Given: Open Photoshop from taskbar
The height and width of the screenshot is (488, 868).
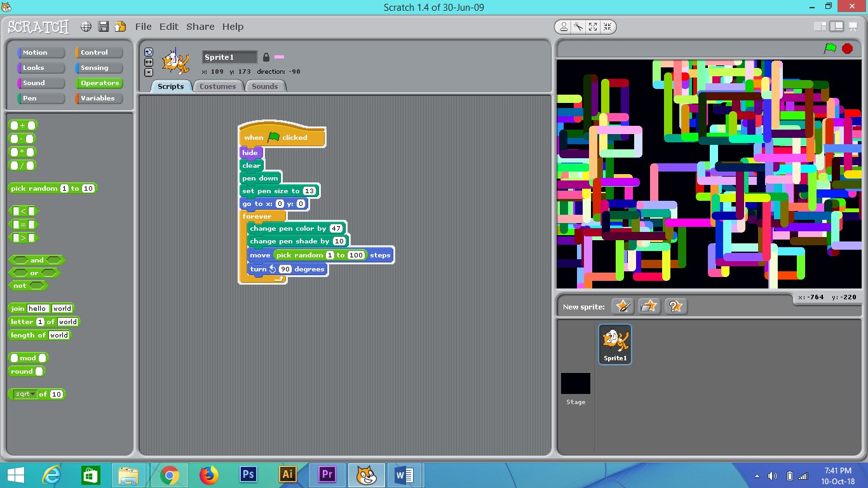Looking at the screenshot, I should click(248, 475).
